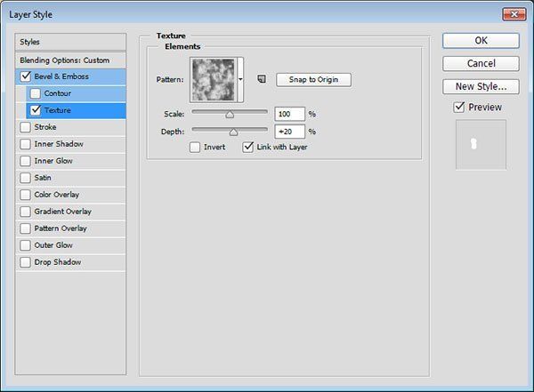This screenshot has width=534, height=392.
Task: Open the Pattern Overlay settings label
Action: tap(61, 228)
